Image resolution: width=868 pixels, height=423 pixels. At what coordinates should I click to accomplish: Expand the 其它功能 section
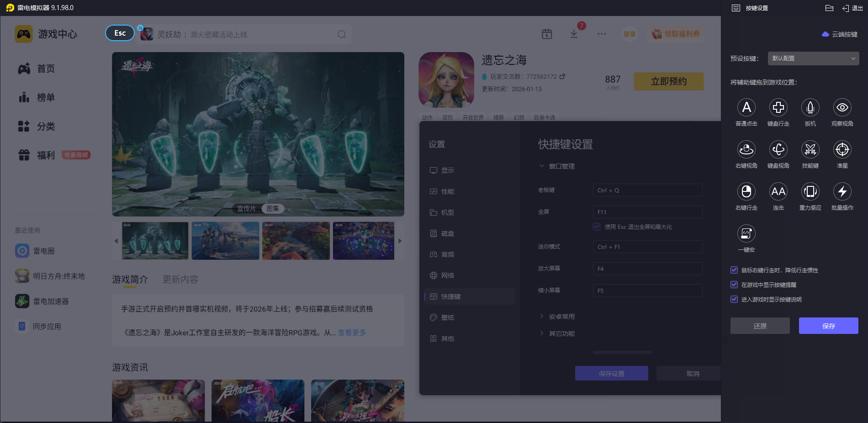coord(557,333)
